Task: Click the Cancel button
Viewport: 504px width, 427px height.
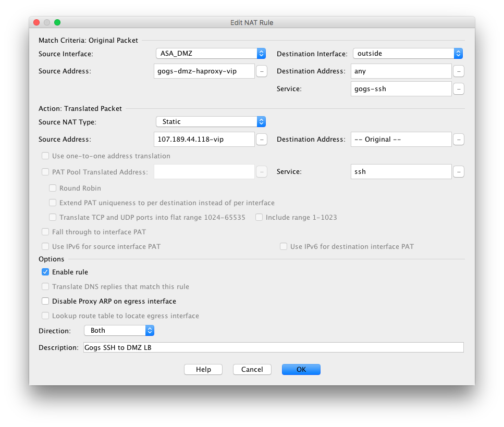Action: (252, 369)
